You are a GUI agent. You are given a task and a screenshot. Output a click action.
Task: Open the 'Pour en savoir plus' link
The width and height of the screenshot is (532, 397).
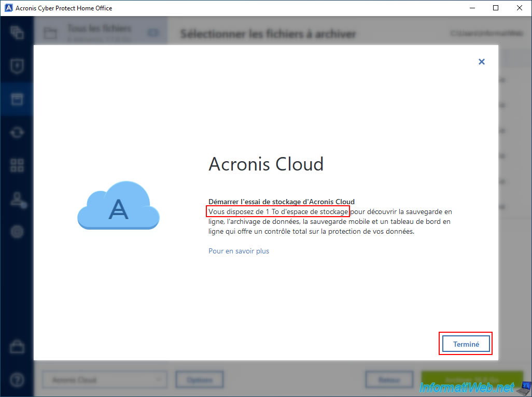pos(239,251)
